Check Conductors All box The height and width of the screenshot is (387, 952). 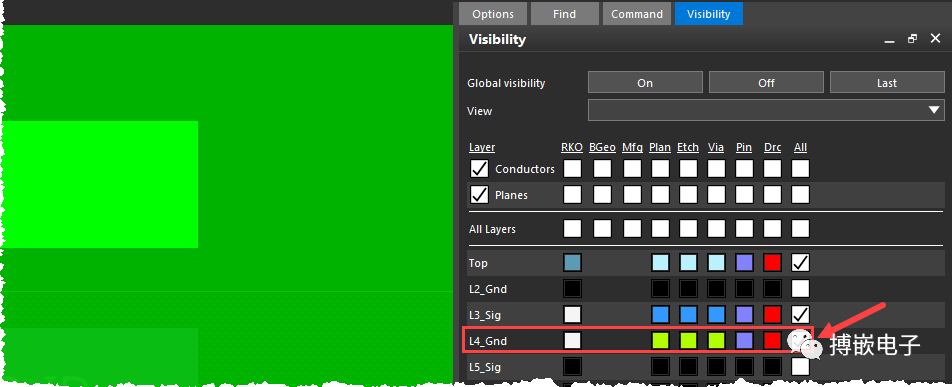tap(800, 169)
